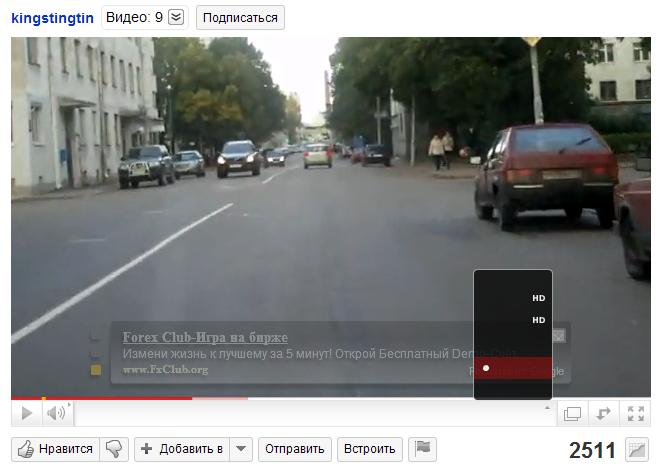Click the thumbs-down dislike icon

(x=116, y=449)
